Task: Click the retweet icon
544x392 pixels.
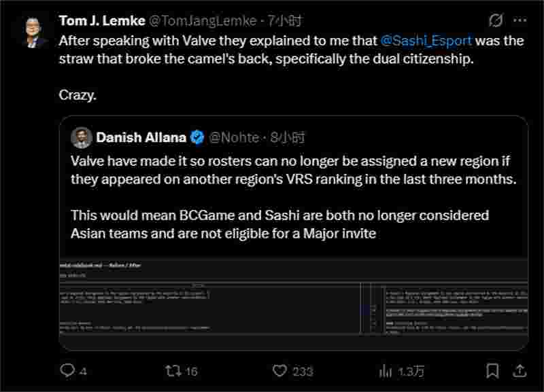Action: pos(173,371)
